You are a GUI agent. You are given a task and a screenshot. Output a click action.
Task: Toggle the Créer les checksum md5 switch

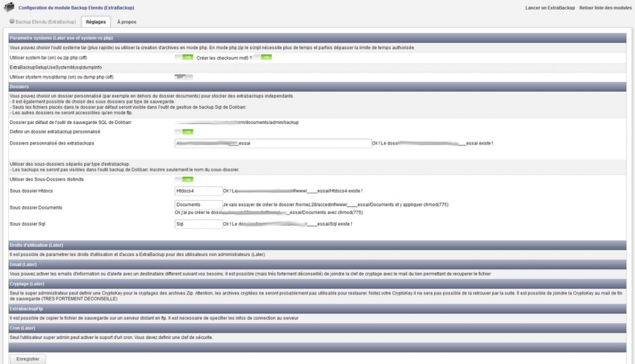(262, 57)
